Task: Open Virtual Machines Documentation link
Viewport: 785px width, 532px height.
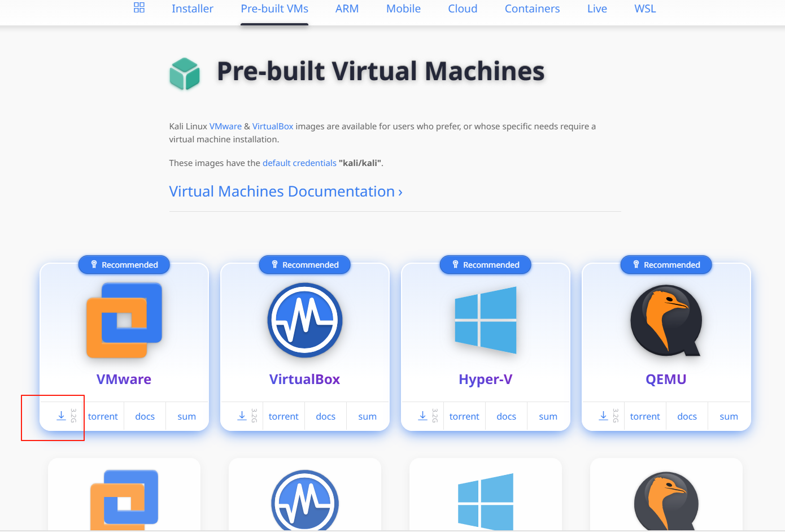Action: point(286,191)
